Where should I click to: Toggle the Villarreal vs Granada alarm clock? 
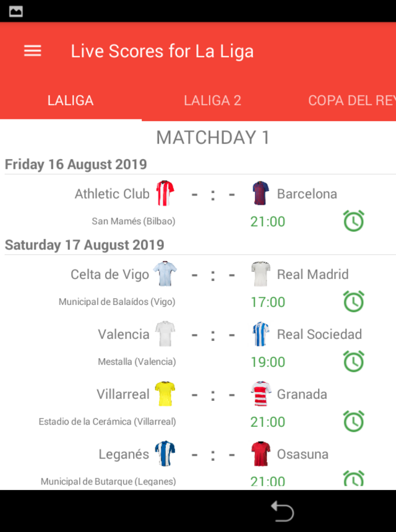pos(354,421)
